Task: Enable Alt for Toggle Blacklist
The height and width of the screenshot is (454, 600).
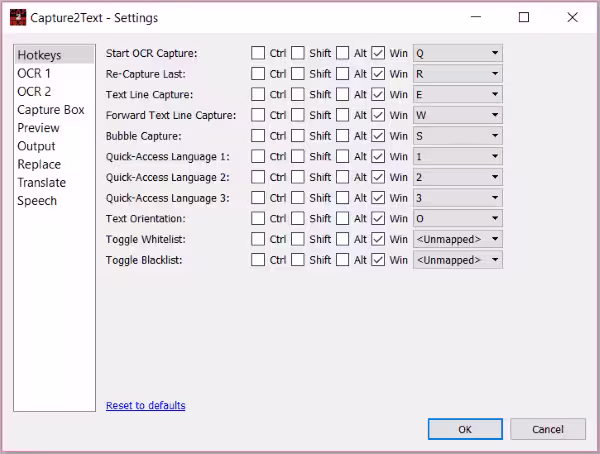Action: pos(342,260)
